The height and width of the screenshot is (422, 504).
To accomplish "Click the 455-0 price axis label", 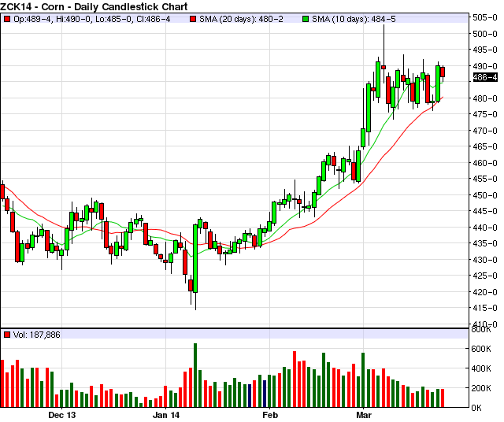I will coord(485,179).
